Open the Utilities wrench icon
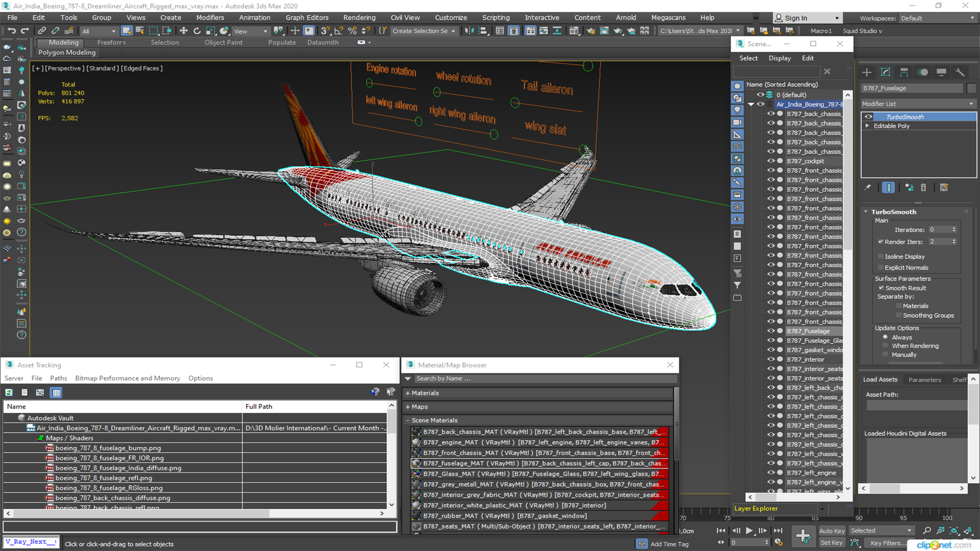The height and width of the screenshot is (551, 980). (x=960, y=72)
